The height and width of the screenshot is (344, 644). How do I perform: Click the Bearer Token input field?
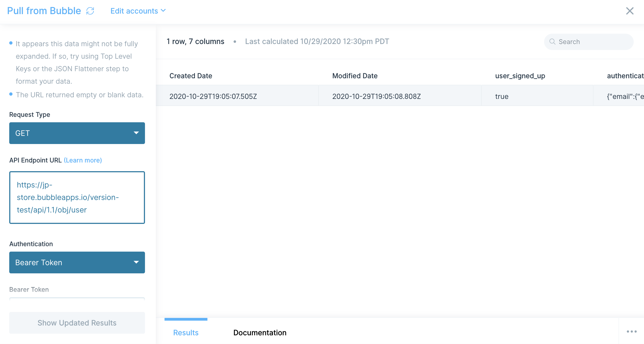(x=77, y=299)
